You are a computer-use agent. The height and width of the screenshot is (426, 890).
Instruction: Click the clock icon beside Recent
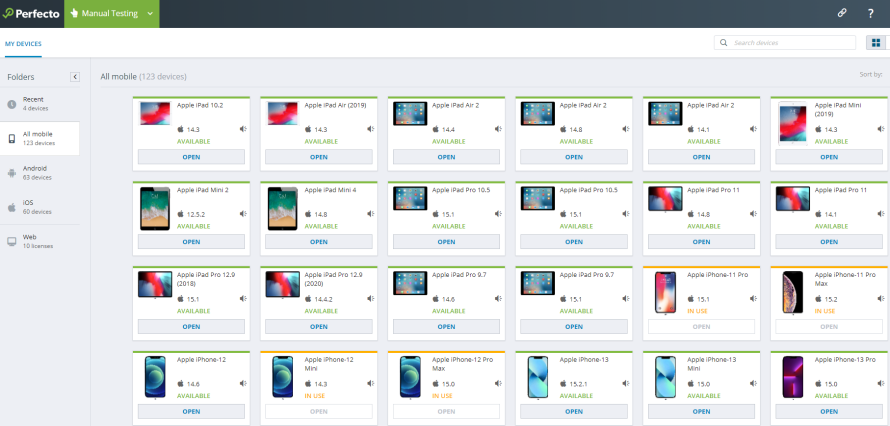click(12, 104)
